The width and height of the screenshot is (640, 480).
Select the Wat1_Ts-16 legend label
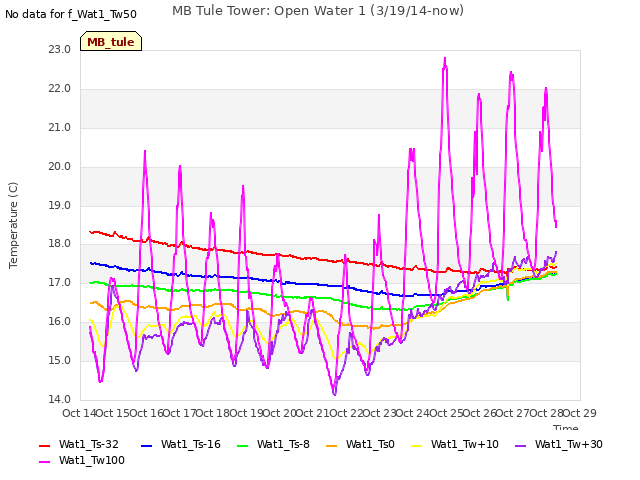[x=191, y=444]
